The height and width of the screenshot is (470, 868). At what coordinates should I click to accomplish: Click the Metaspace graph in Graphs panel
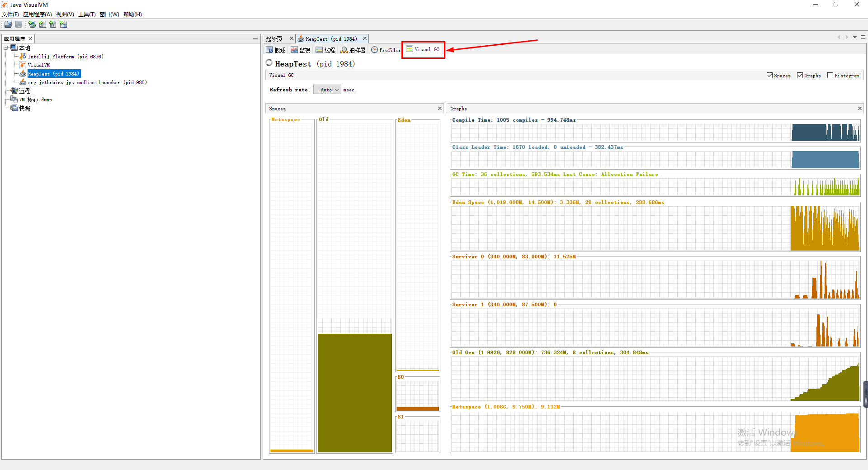tap(655, 431)
